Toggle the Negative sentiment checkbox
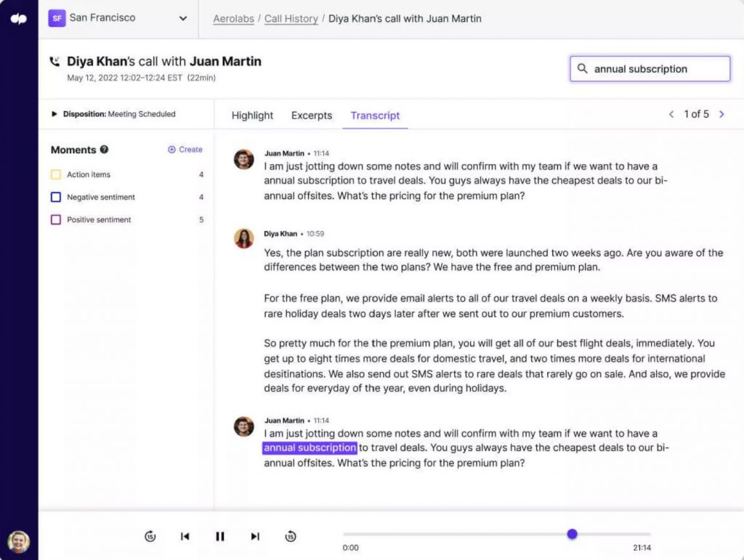 click(x=56, y=197)
